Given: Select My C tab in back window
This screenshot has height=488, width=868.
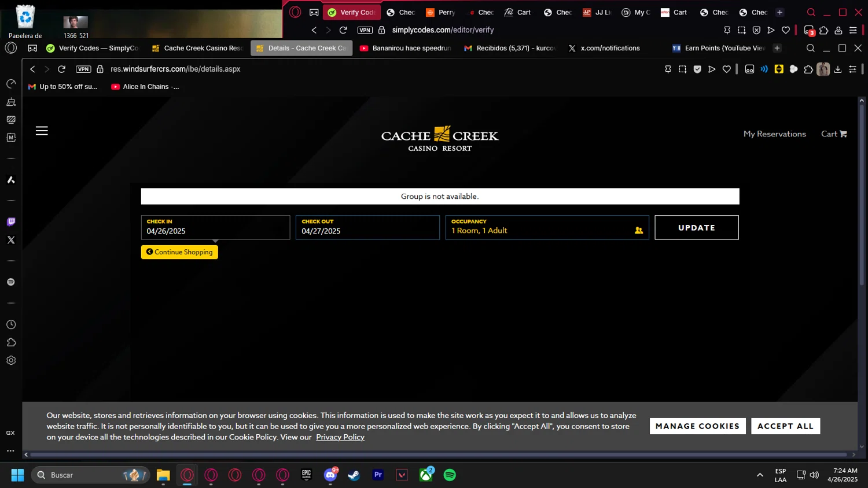Looking at the screenshot, I should (x=636, y=12).
